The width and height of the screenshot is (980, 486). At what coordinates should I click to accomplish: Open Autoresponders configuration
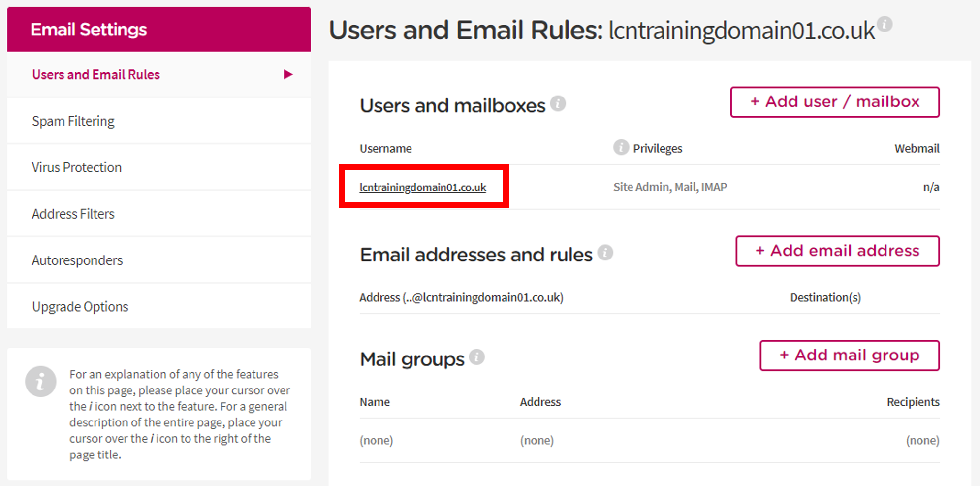[77, 260]
